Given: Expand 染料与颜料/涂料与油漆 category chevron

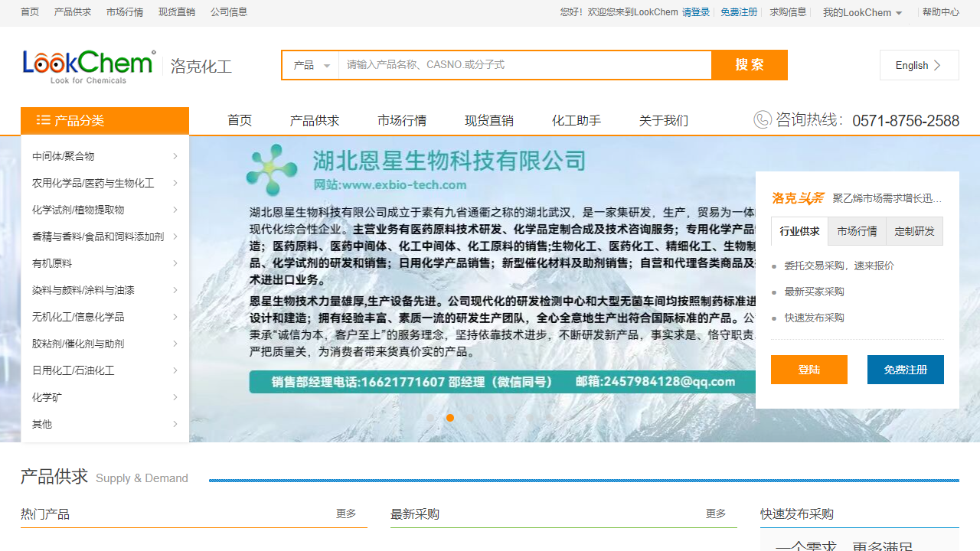Looking at the screenshot, I should pyautogui.click(x=175, y=290).
